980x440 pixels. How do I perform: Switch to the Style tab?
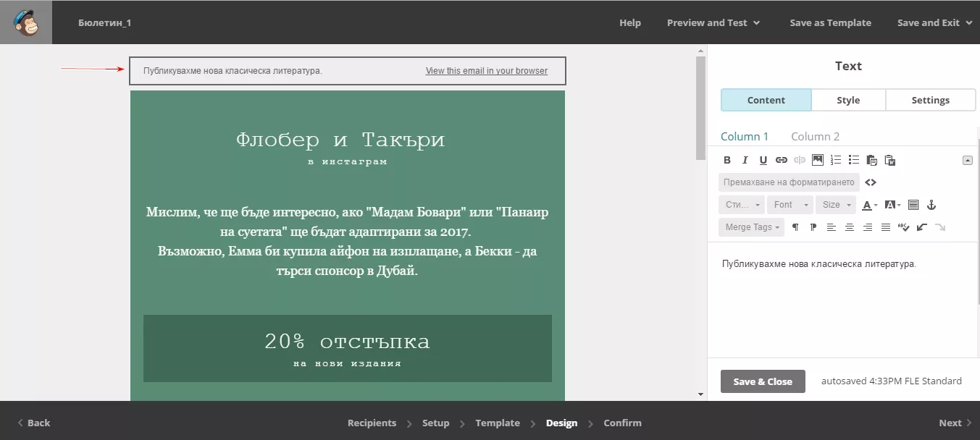[848, 100]
